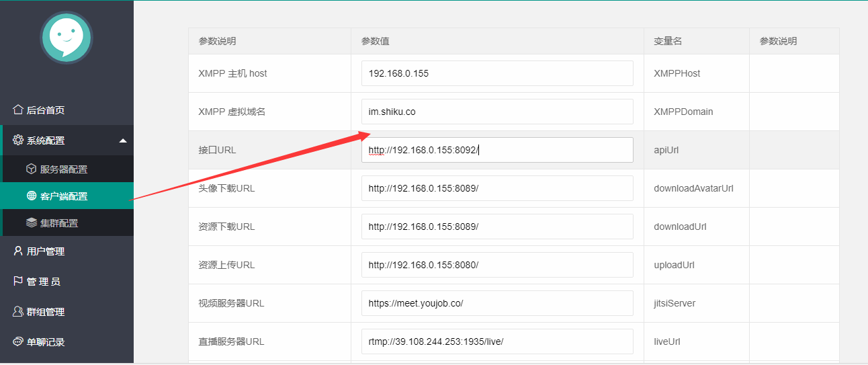
Task: Click the 视频服务器URL row label
Action: point(232,303)
